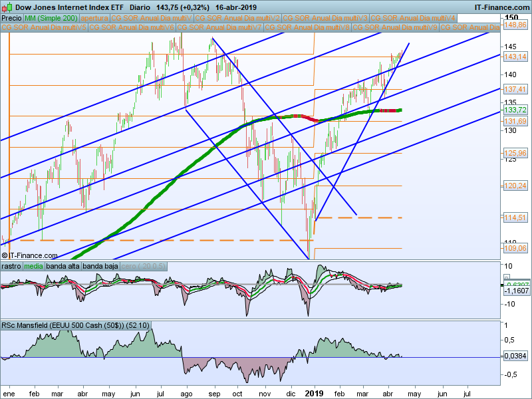Image resolution: width=532 pixels, height=399 pixels.
Task: Open the MM (Simple 200) indicator label
Action: [x=51, y=18]
